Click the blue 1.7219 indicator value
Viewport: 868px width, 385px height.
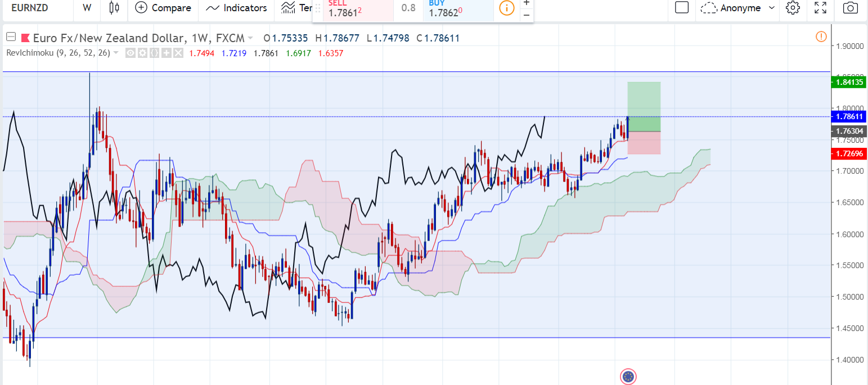coord(233,53)
